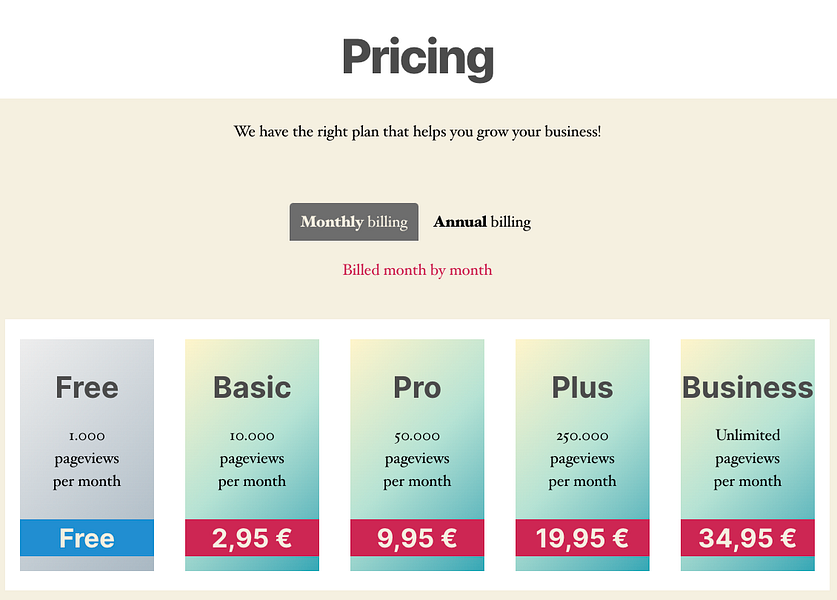Screen dimensions: 837x600
Task: Click the 'Billed month by month' red text
Action: click(417, 270)
